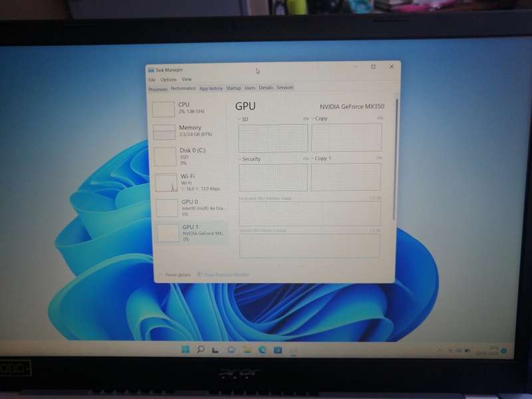
Task: Close the Task Manager window
Action: pyautogui.click(x=391, y=66)
